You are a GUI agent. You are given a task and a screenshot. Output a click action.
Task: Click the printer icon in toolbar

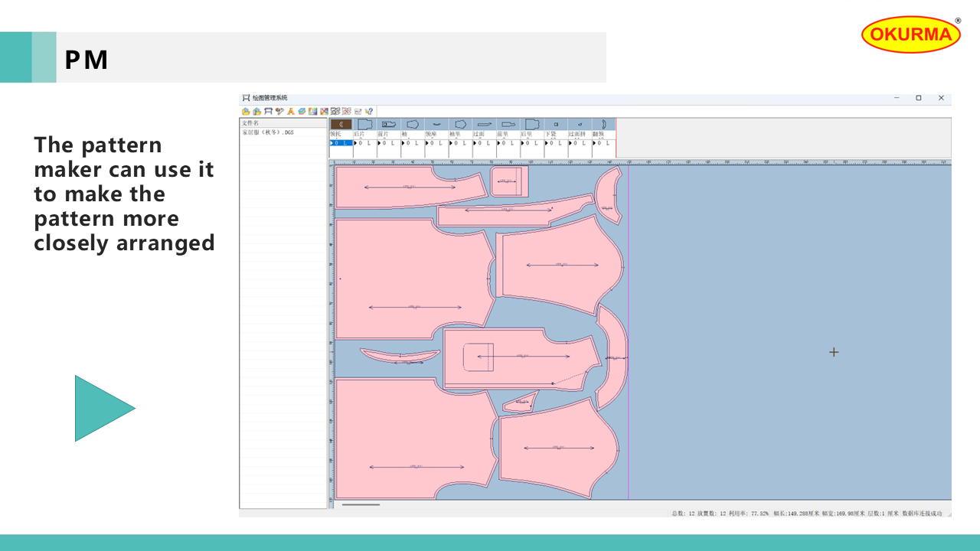pos(358,111)
